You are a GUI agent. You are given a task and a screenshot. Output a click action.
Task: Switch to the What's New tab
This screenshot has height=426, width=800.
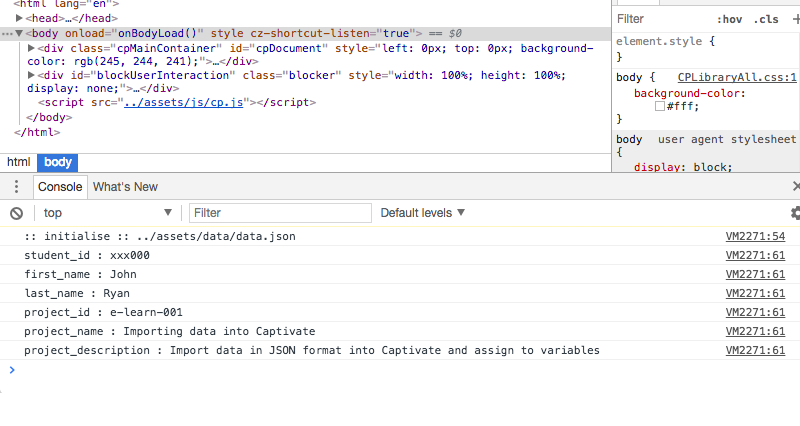tap(125, 187)
